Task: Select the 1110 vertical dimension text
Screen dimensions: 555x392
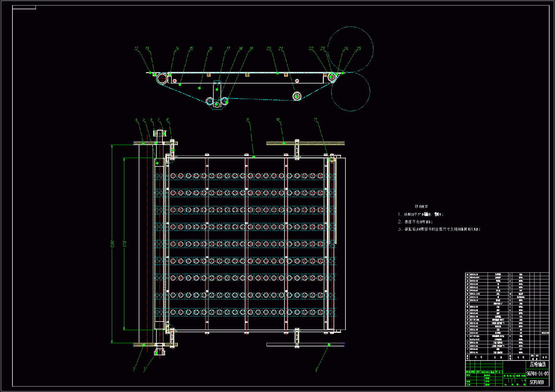Action: coord(125,244)
